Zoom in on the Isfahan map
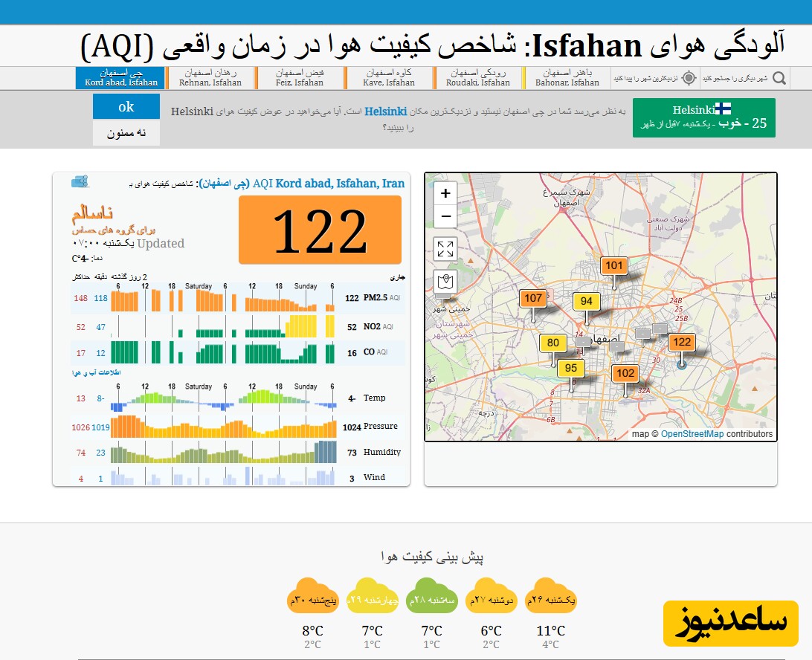Viewport: 812px width, 660px height. [445, 194]
